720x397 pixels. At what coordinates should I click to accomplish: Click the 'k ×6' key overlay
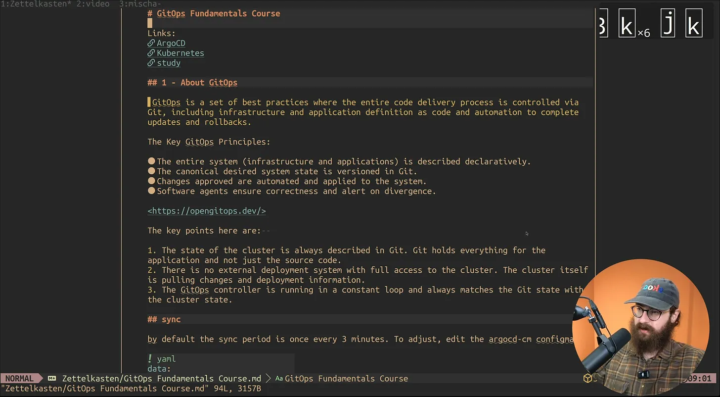(634, 23)
